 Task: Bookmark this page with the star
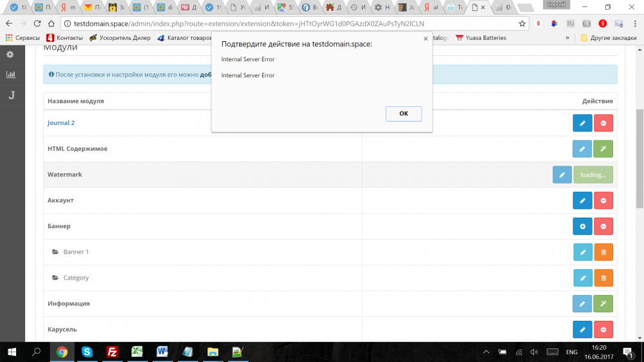[x=522, y=24]
